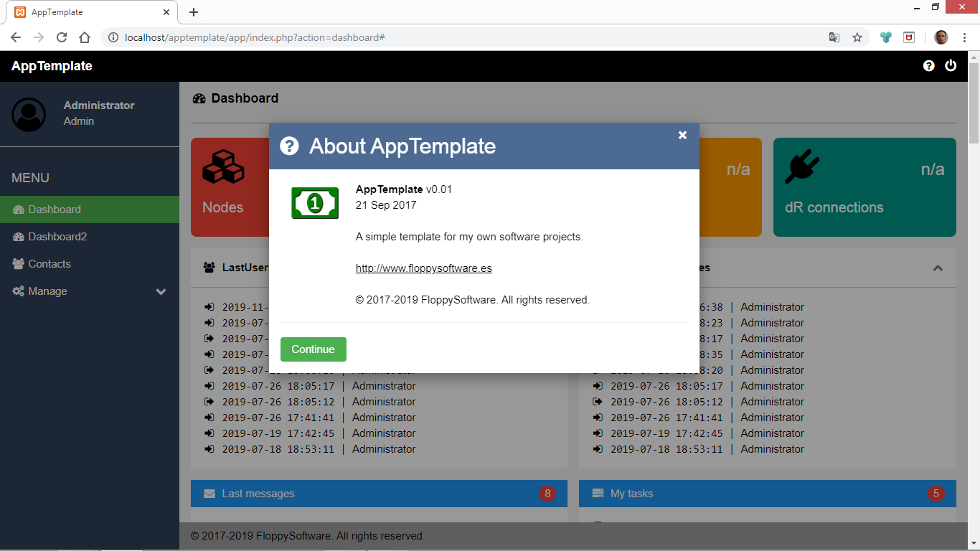Click the browser Forward arrow
980x551 pixels.
[39, 37]
